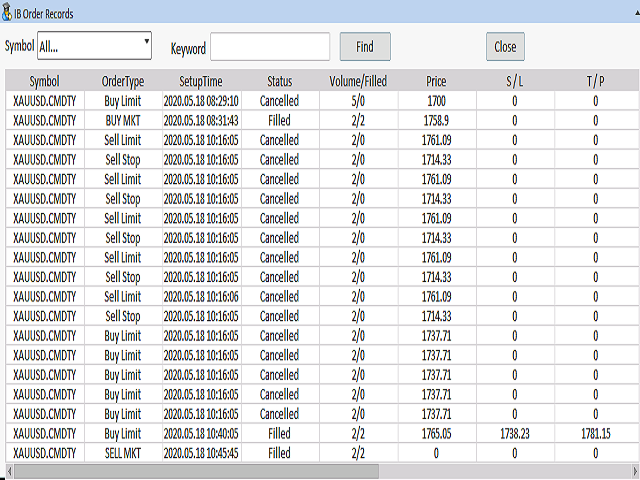Viewport: 640px width, 480px height.
Task: Select setup time 2020.05.18 08:31:43
Action: click(201, 120)
